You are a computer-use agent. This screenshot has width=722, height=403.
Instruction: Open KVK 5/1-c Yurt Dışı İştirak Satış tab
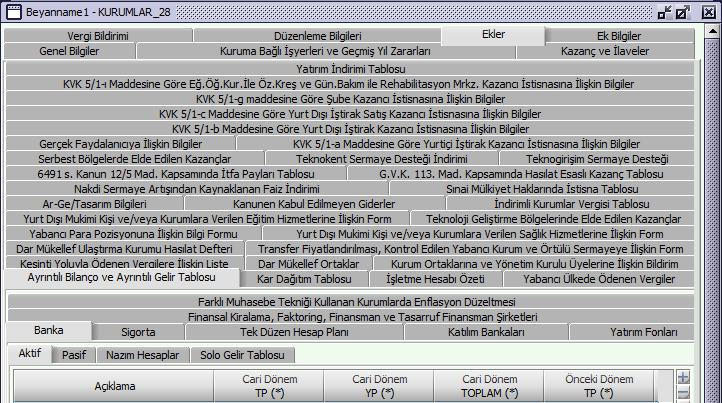tap(350, 114)
